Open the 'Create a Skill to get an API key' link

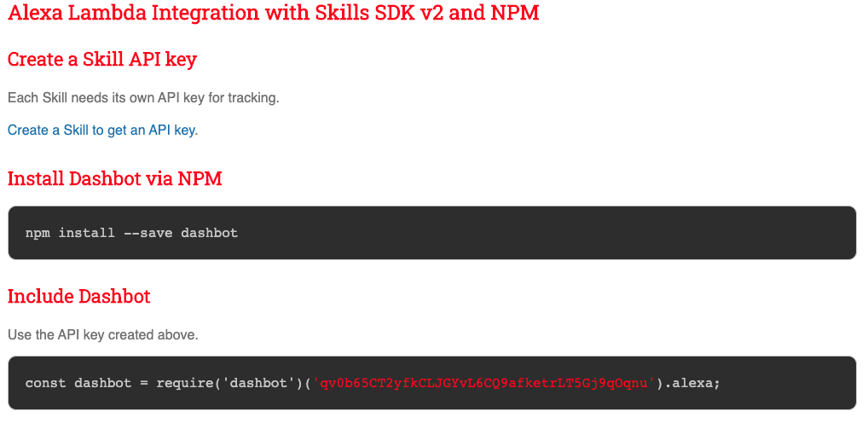pos(102,130)
